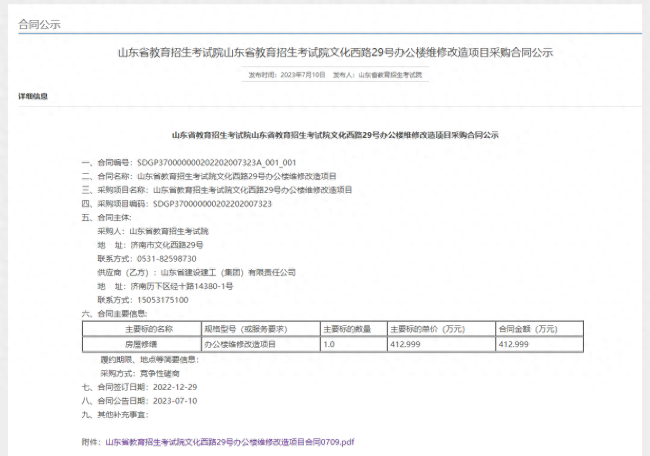The image size is (650, 456).
Task: Click procurement project code SDGP370000000202202007323
Action: [212, 203]
